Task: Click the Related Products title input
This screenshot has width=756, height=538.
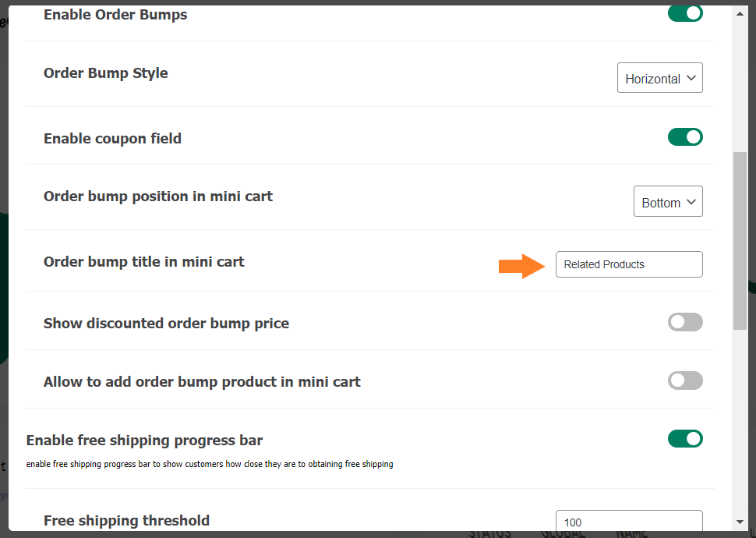Action: tap(629, 264)
